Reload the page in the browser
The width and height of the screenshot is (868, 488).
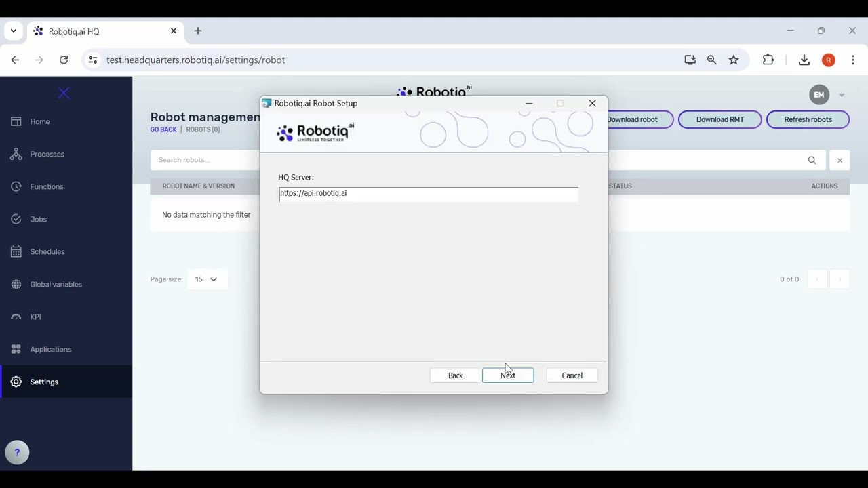tap(64, 60)
